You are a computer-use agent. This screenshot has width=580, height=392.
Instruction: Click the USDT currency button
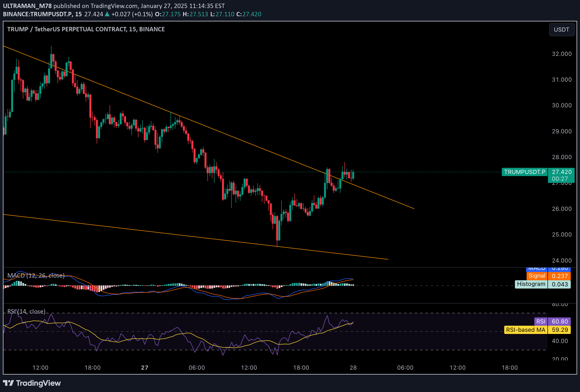tap(562, 29)
